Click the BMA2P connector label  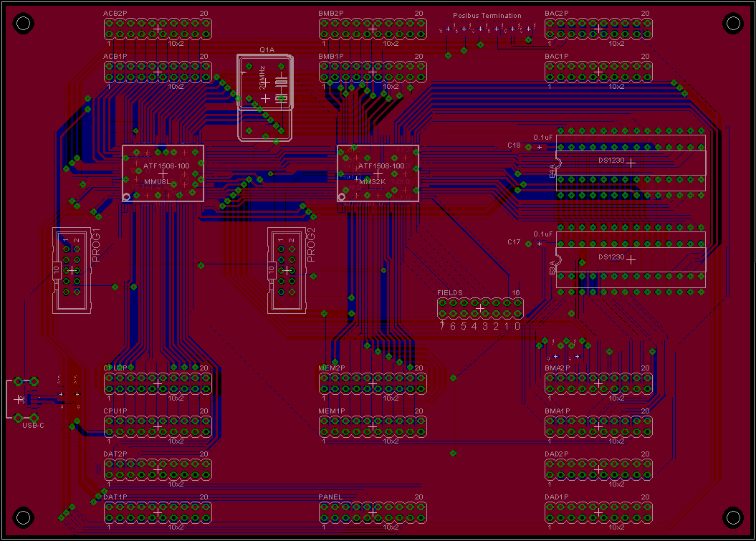click(x=558, y=368)
